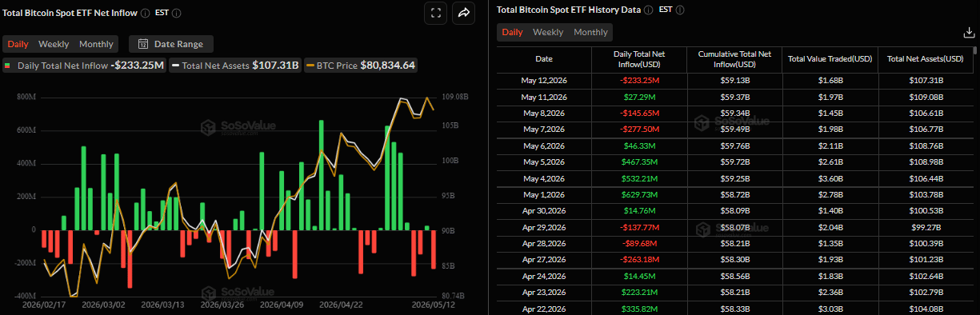Select the $99.27B net assets cell
The height and width of the screenshot is (315, 980).
(x=925, y=228)
